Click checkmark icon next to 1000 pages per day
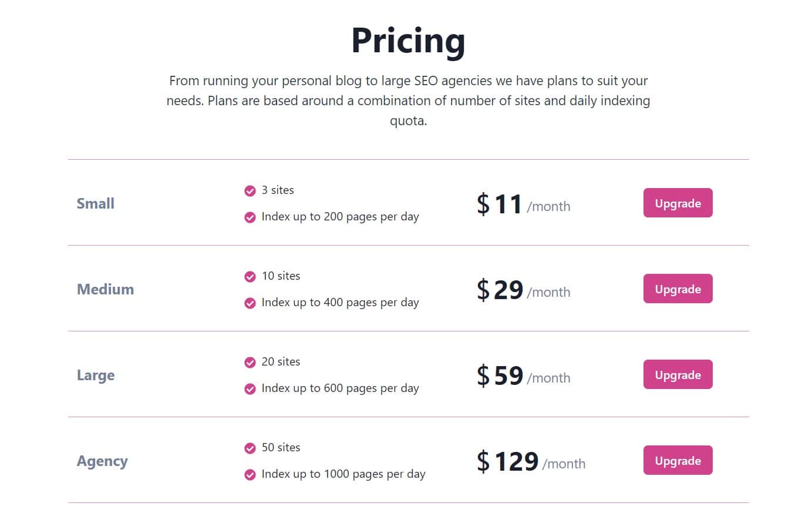 250,475
